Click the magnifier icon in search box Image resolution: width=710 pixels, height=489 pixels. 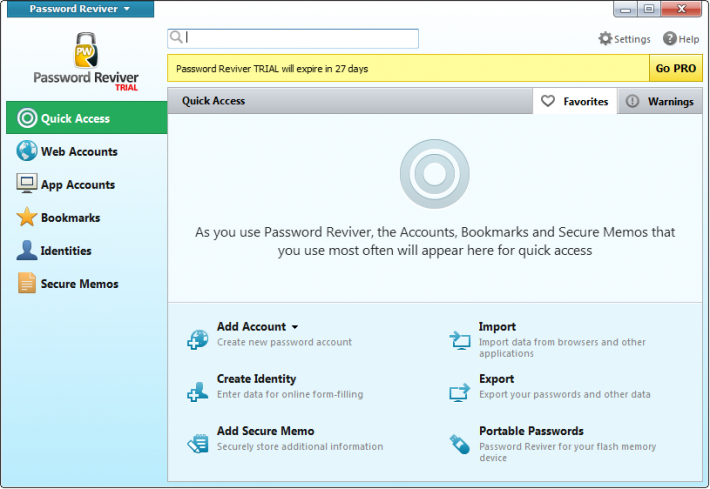click(x=176, y=37)
